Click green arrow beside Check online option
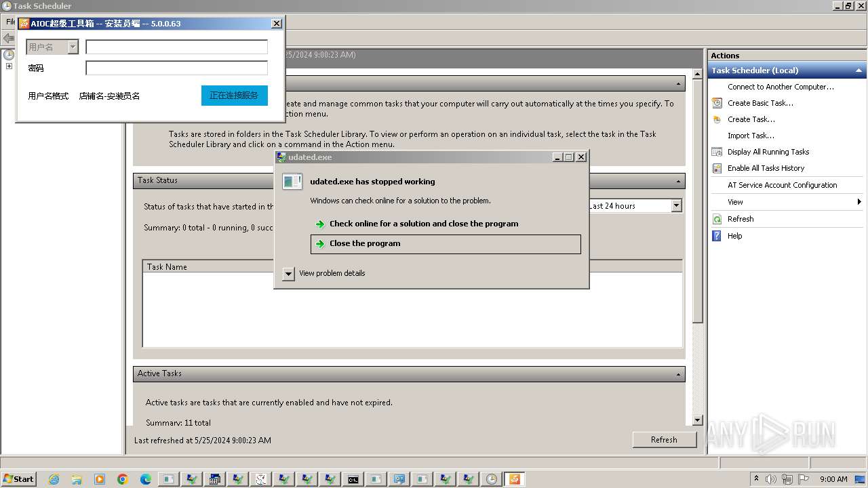The width and height of the screenshot is (868, 488). coord(320,224)
